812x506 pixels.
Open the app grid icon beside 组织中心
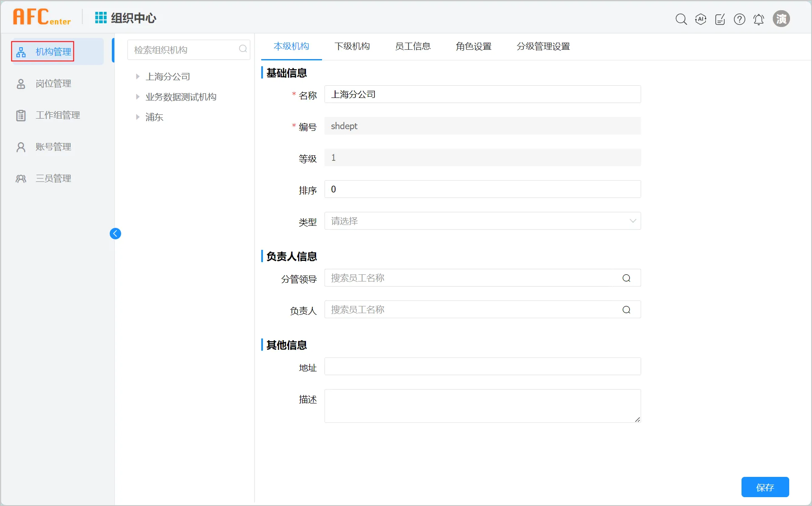[100, 18]
